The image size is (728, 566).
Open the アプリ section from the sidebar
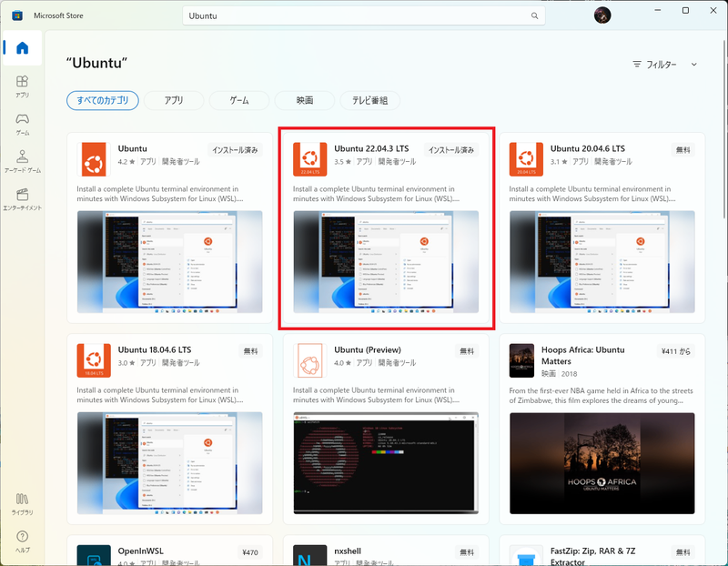[x=20, y=86]
